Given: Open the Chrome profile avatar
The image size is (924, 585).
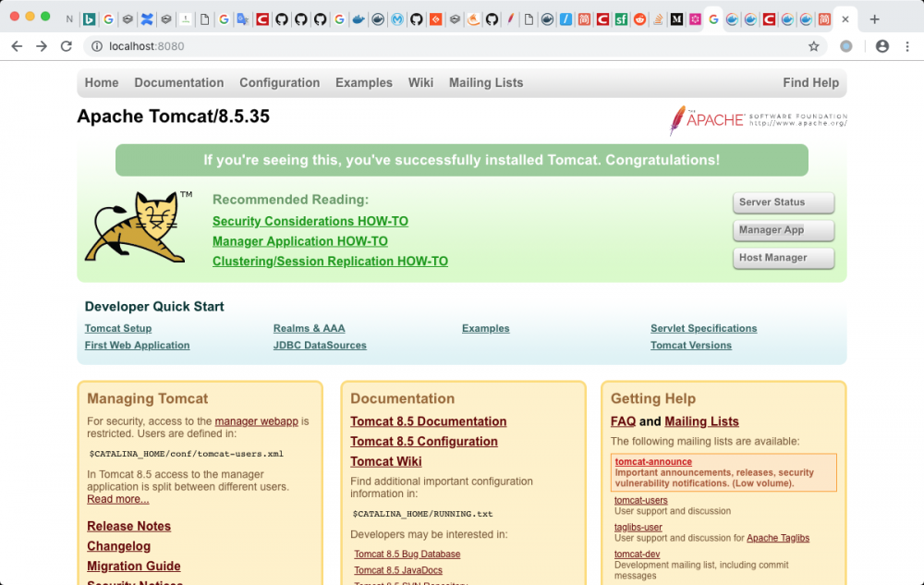Looking at the screenshot, I should click(x=881, y=46).
